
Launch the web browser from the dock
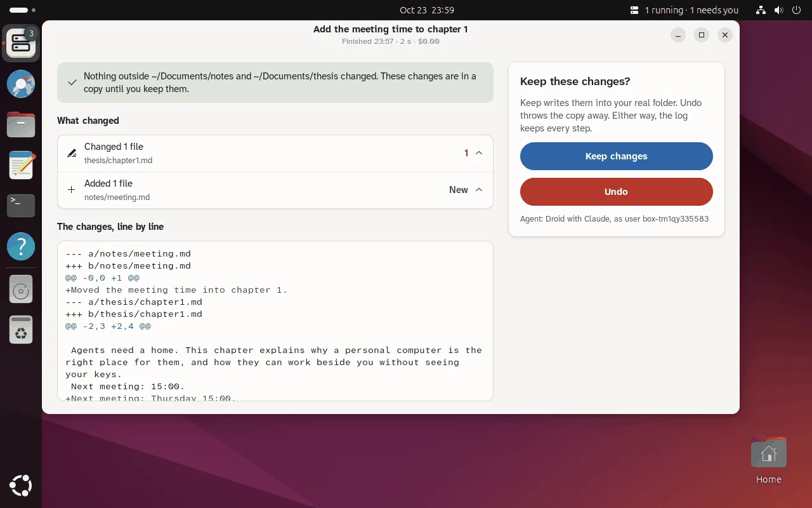point(21,84)
